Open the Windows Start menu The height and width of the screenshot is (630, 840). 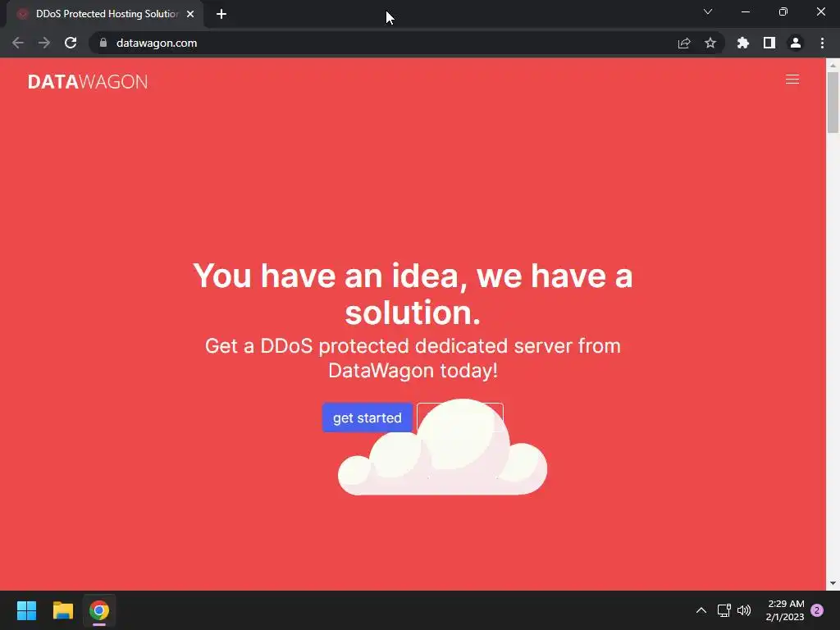click(x=26, y=610)
